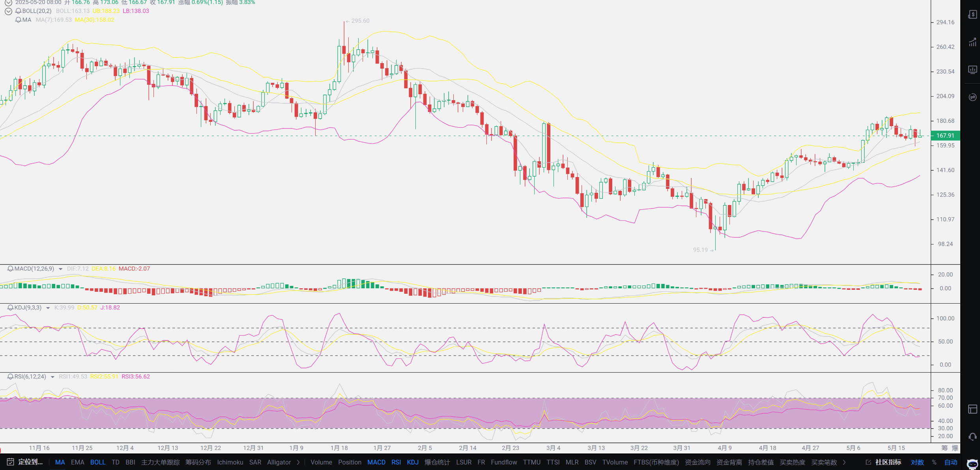Click the panel layout icon in right sidebar

973,409
